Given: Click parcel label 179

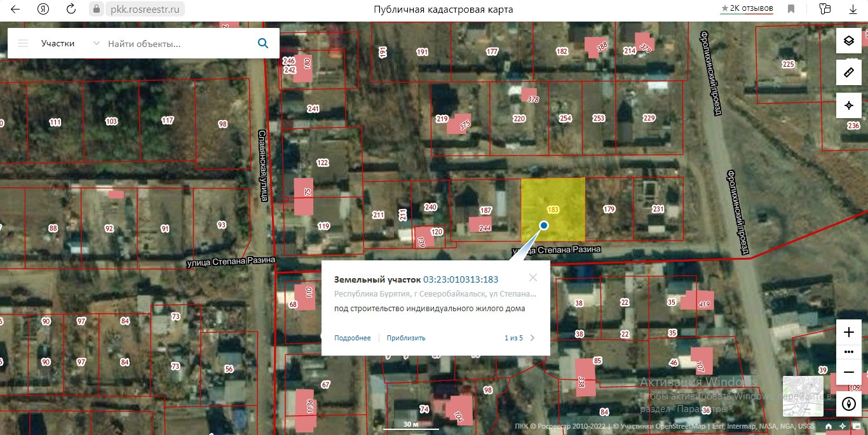Looking at the screenshot, I should pyautogui.click(x=609, y=209).
